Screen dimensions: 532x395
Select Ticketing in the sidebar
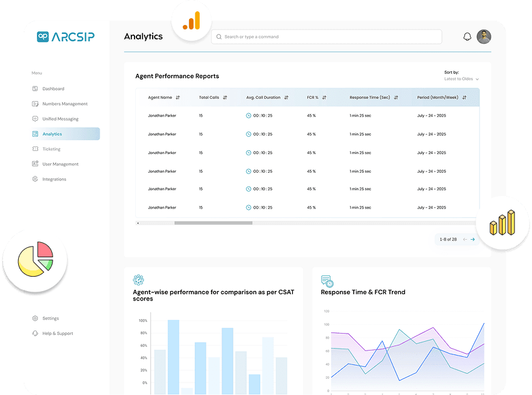pyautogui.click(x=51, y=149)
